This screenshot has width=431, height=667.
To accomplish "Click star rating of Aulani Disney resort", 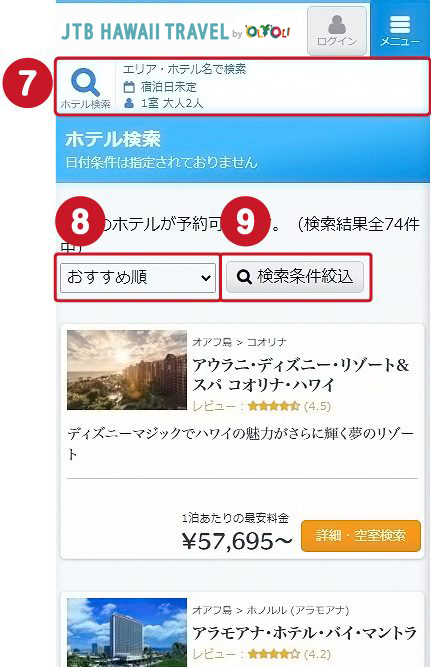I will click(x=274, y=406).
